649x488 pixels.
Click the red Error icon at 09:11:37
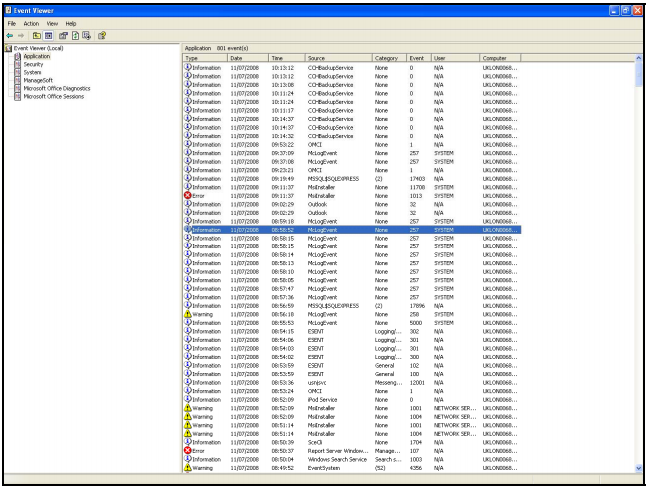pos(187,195)
